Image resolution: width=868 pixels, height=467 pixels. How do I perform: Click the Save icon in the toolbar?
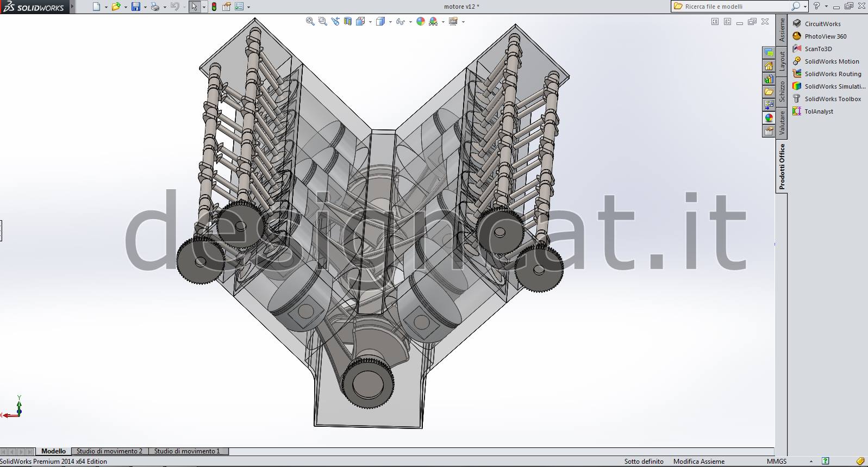[135, 7]
